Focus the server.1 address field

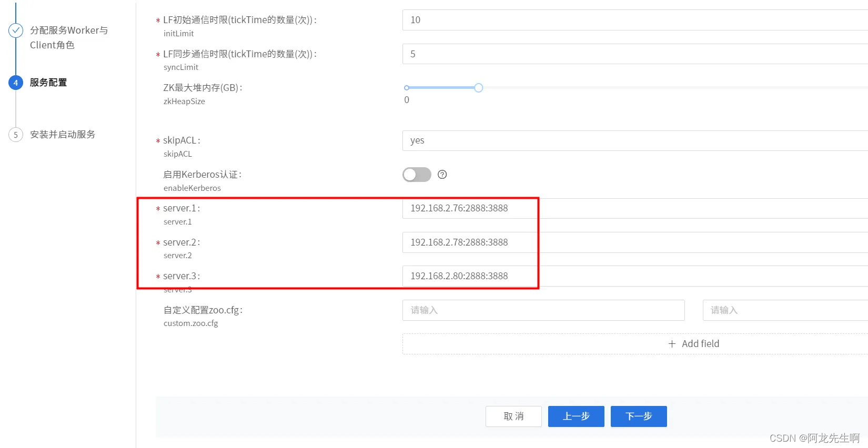click(635, 208)
